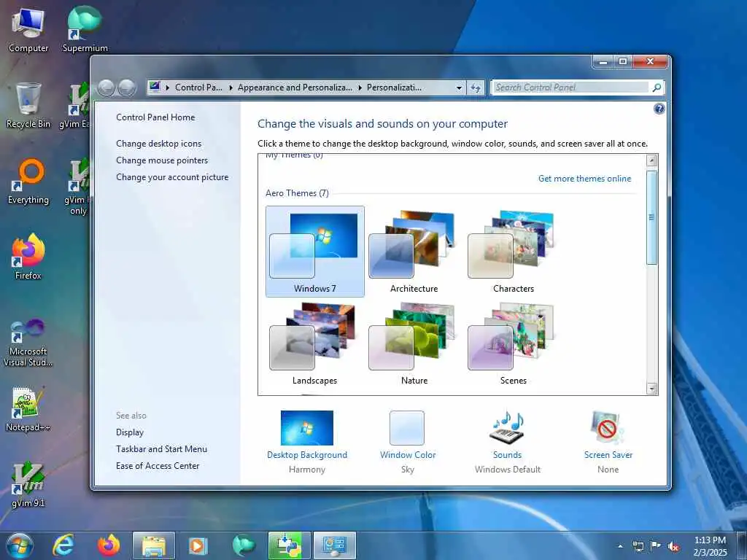The width and height of the screenshot is (747, 560).
Task: Open Change desktop icons link
Action: (x=158, y=144)
